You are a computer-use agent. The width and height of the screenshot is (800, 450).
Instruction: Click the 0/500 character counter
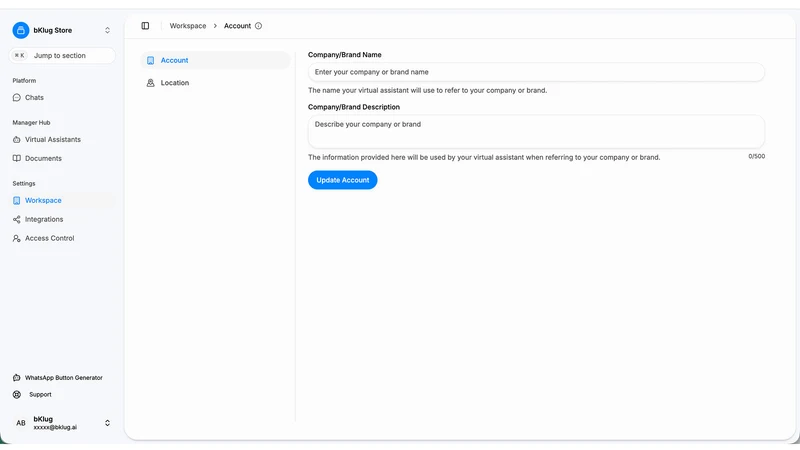(757, 156)
